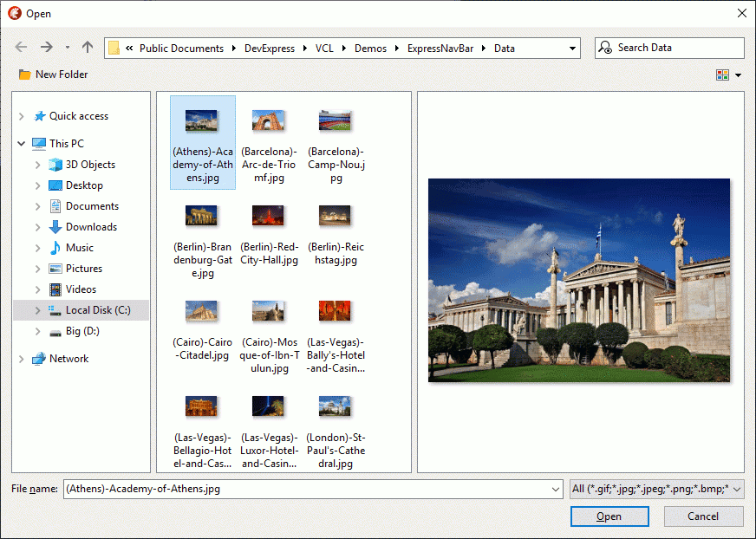The image size is (756, 539).
Task: Expand the Network tree node
Action: [x=22, y=359]
